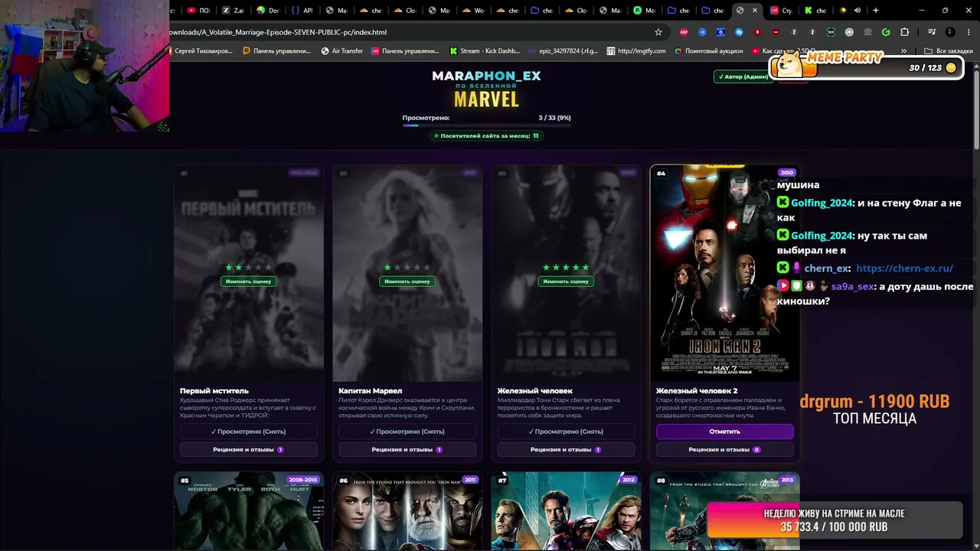Mark Железный человек 2 as watched with Отметить
Viewport: 980px width, 551px height.
[724, 432]
